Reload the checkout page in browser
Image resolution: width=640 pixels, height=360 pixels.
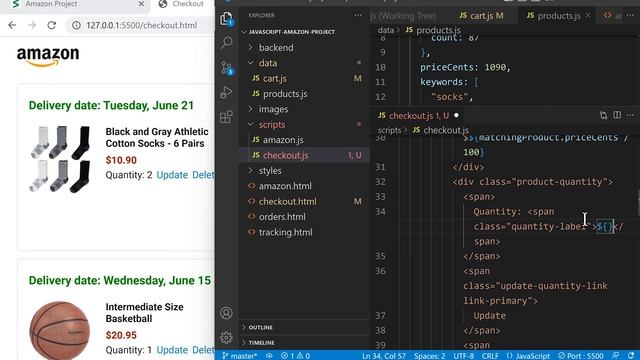51,25
